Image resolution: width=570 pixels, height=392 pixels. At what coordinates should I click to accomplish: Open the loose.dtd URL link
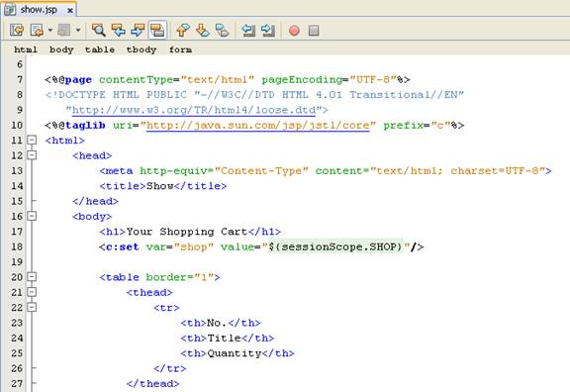tap(194, 110)
